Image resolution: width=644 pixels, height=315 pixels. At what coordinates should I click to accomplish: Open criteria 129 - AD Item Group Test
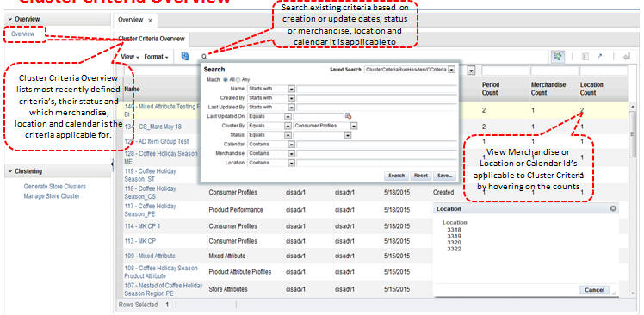click(x=157, y=141)
